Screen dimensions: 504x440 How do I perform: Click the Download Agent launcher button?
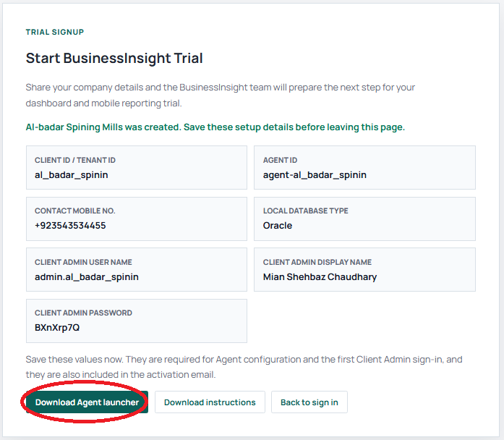pos(87,402)
